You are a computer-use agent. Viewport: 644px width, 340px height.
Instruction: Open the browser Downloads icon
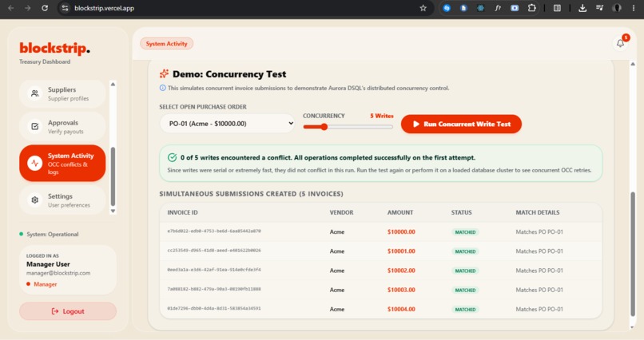(x=582, y=8)
